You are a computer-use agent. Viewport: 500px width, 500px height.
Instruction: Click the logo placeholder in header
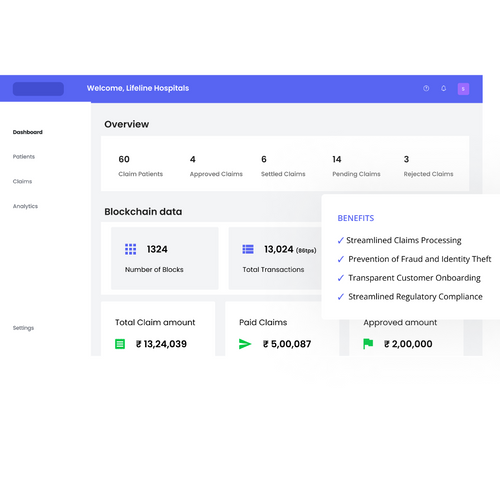point(38,89)
